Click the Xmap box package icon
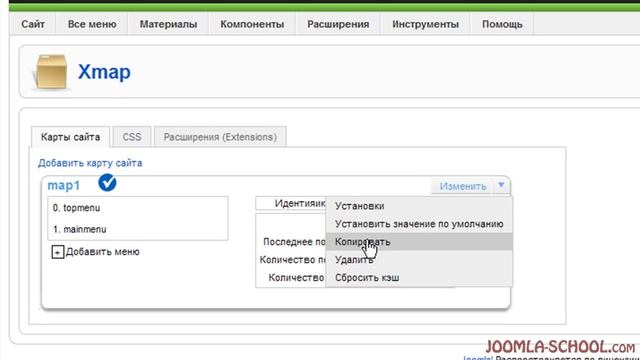The width and height of the screenshot is (640, 360). pyautogui.click(x=51, y=72)
